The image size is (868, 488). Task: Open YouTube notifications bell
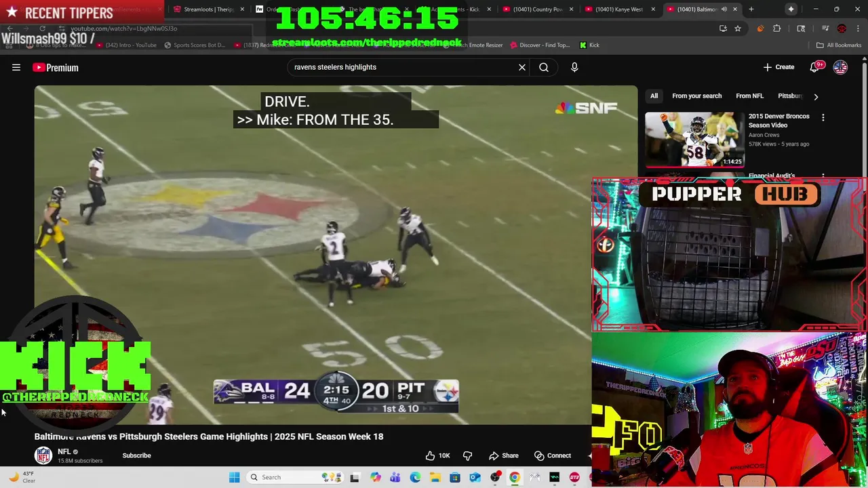pyautogui.click(x=815, y=67)
